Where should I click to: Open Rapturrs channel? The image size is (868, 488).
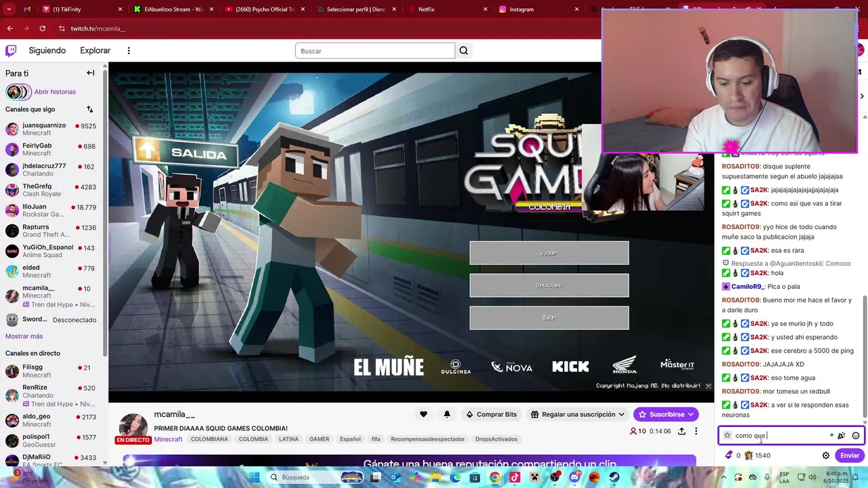(51, 230)
